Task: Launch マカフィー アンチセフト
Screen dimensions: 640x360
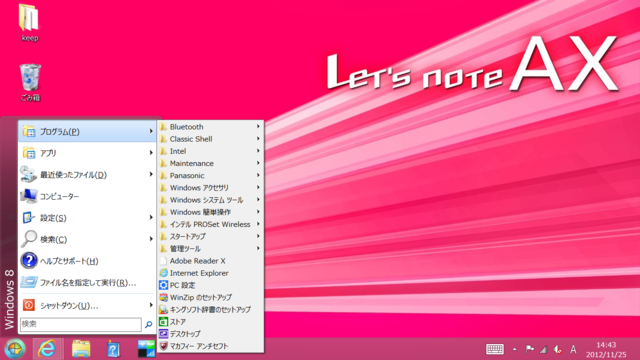Action: (x=210, y=346)
